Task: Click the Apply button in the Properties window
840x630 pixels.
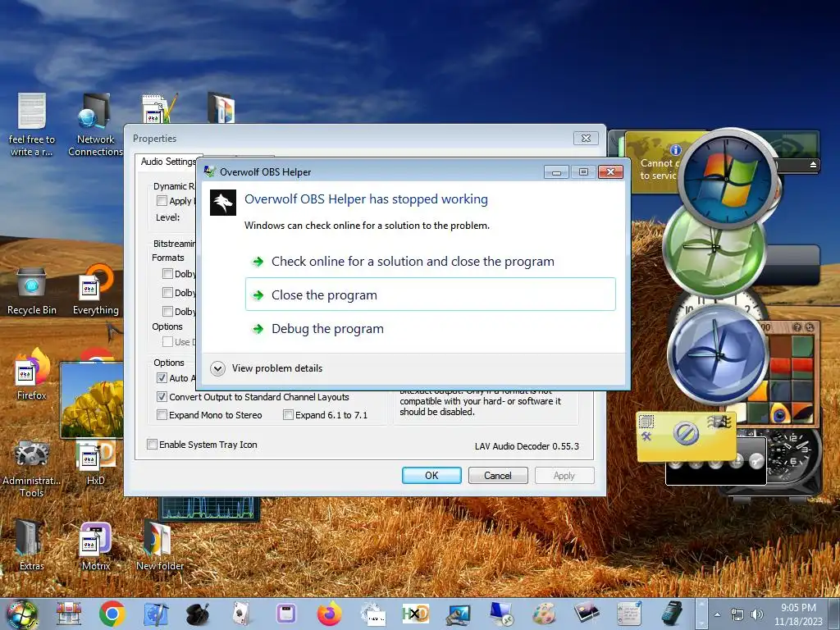Action: 564,475
